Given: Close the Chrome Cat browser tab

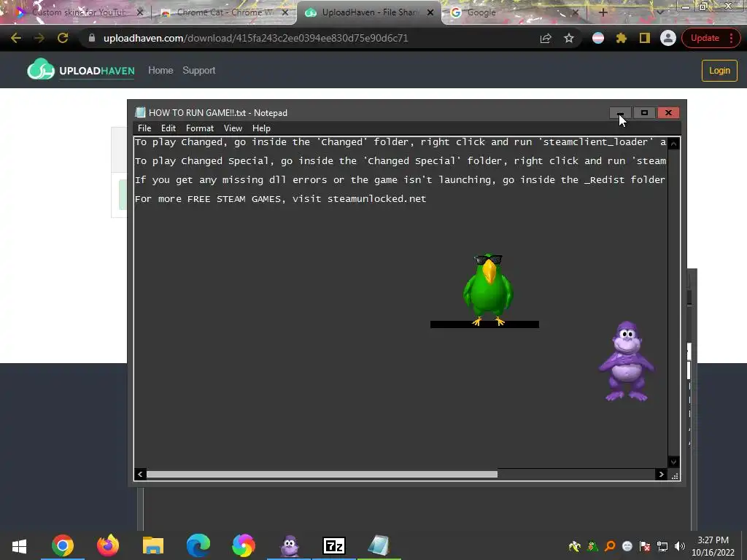Looking at the screenshot, I should coord(285,13).
